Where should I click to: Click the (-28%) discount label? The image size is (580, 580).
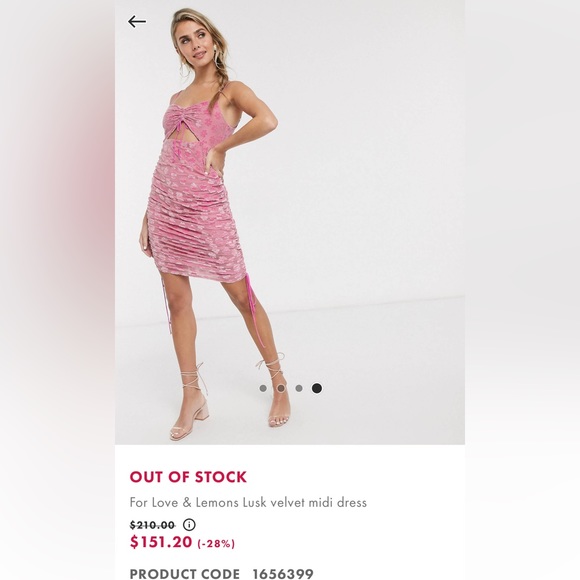point(216,543)
